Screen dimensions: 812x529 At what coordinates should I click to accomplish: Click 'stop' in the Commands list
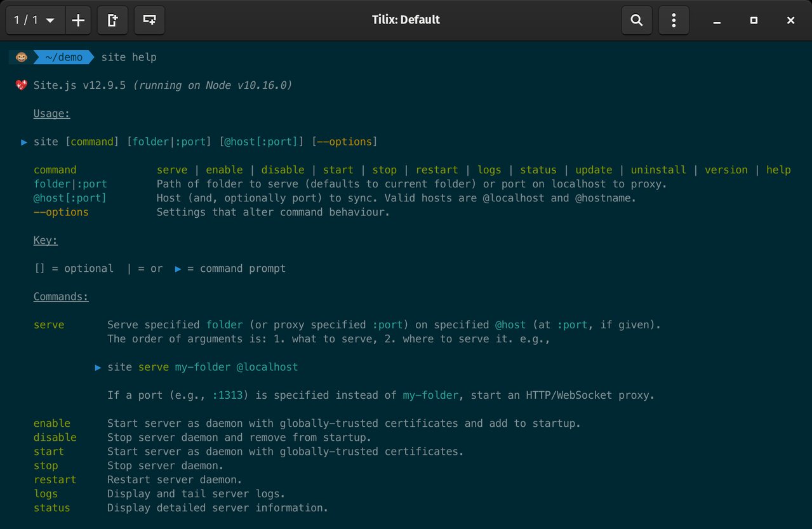point(46,465)
